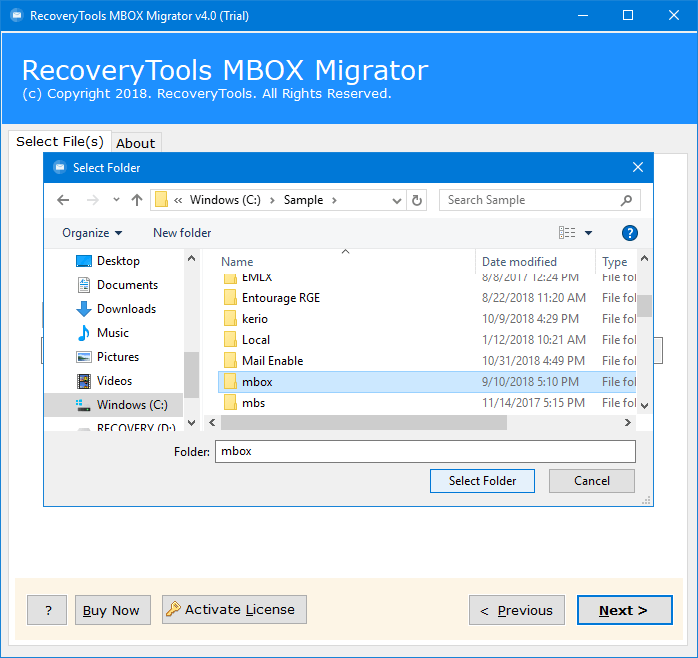Open the Entourage RGE folder

[280, 298]
